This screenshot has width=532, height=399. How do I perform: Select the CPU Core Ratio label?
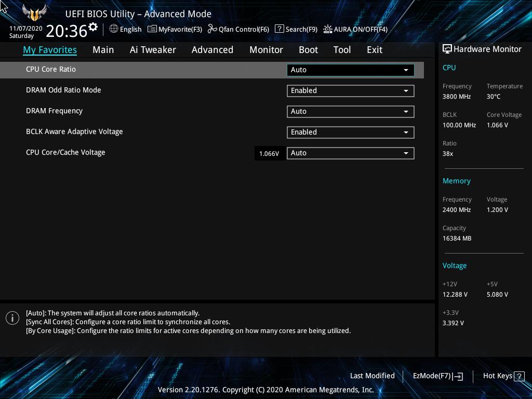click(x=51, y=69)
